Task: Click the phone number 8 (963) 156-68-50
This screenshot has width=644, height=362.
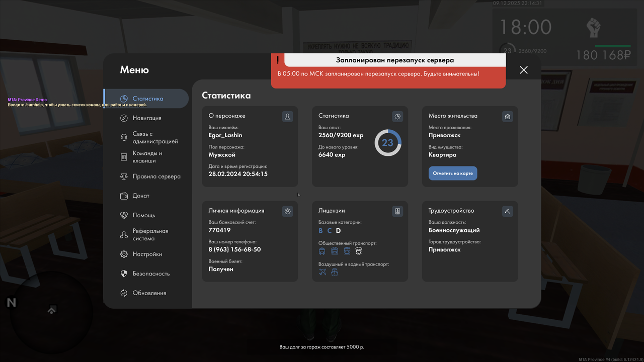Action: (234, 250)
